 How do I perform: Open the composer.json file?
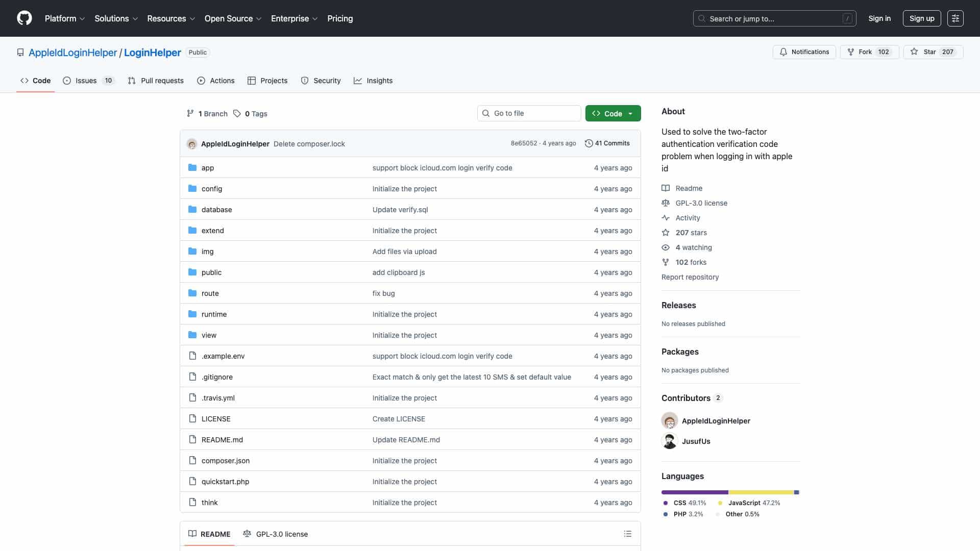226,460
